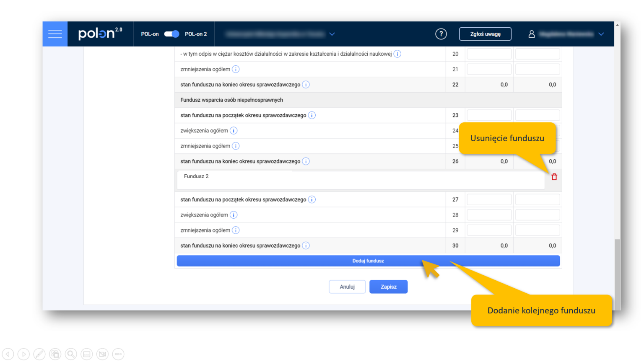Open more slideshow options ellipsis
The width and height of the screenshot is (644, 362).
pos(118,354)
